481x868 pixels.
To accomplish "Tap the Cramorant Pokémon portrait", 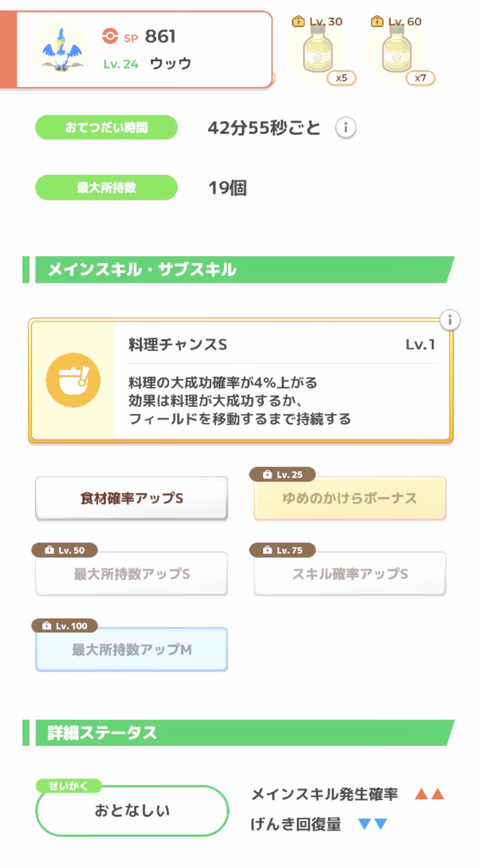I will 61,50.
